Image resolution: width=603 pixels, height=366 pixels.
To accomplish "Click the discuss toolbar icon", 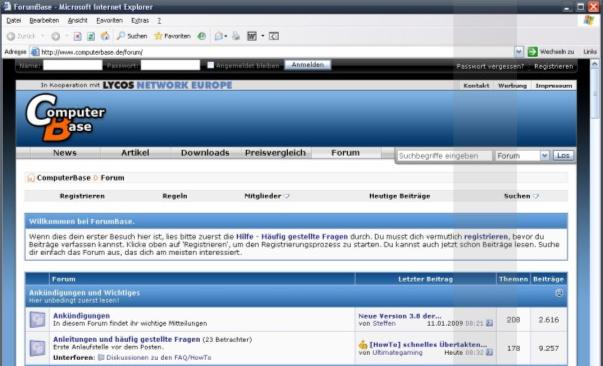I will [x=274, y=36].
